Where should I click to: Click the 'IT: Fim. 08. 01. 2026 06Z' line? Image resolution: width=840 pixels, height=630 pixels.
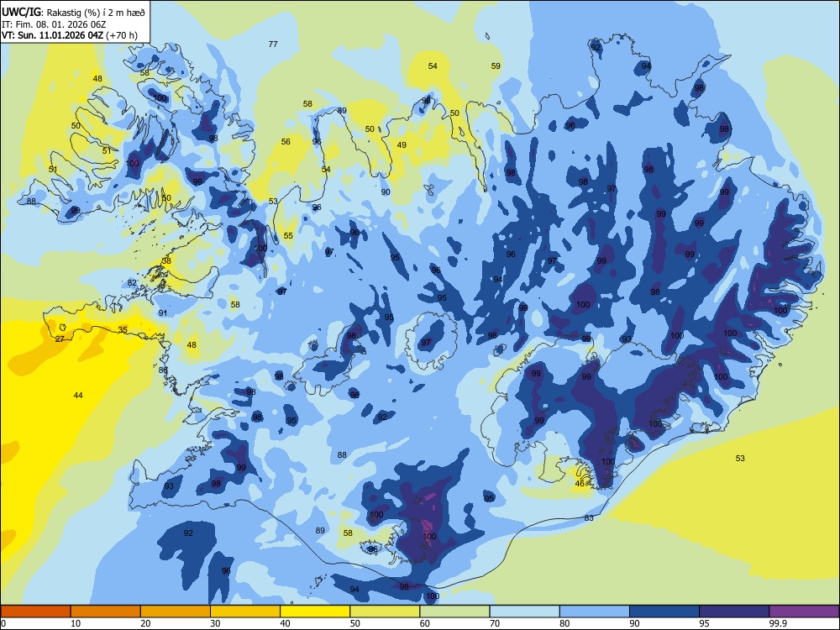(x=54, y=24)
